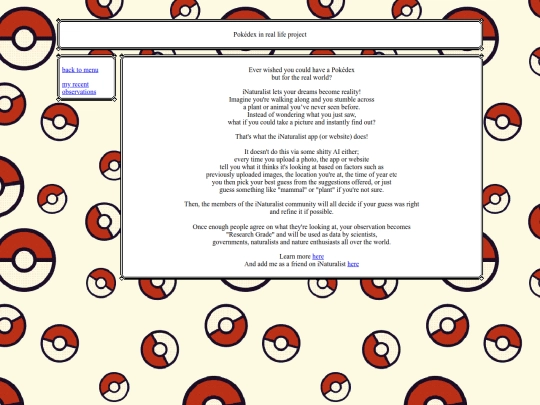Click 'every time you upload a photo' line

pyautogui.click(x=301, y=159)
